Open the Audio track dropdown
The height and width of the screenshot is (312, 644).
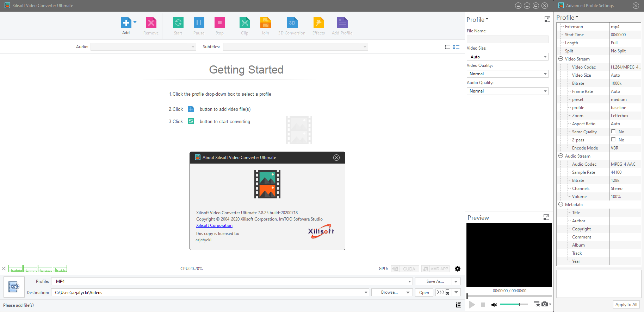point(143,47)
